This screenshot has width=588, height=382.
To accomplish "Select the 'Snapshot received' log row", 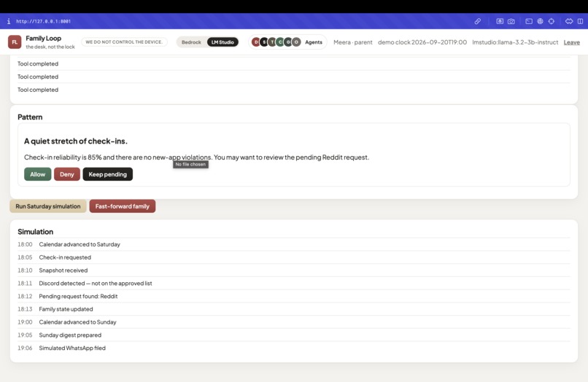I will click(x=293, y=270).
